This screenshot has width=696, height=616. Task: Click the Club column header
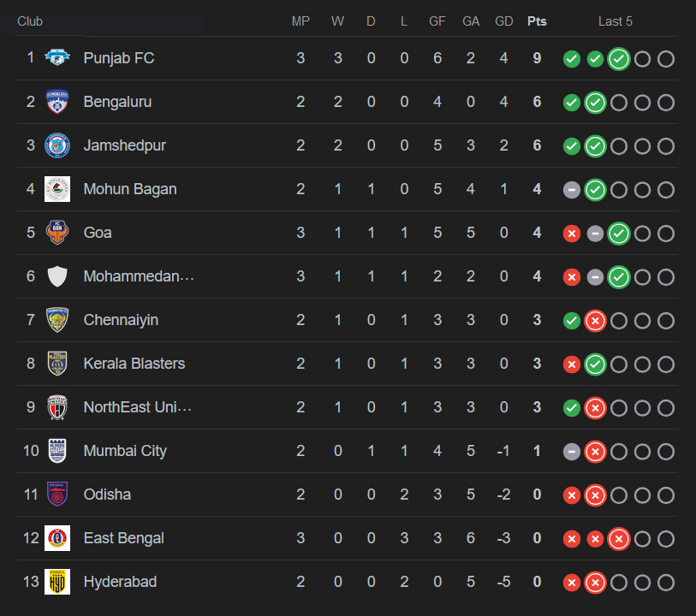30,21
